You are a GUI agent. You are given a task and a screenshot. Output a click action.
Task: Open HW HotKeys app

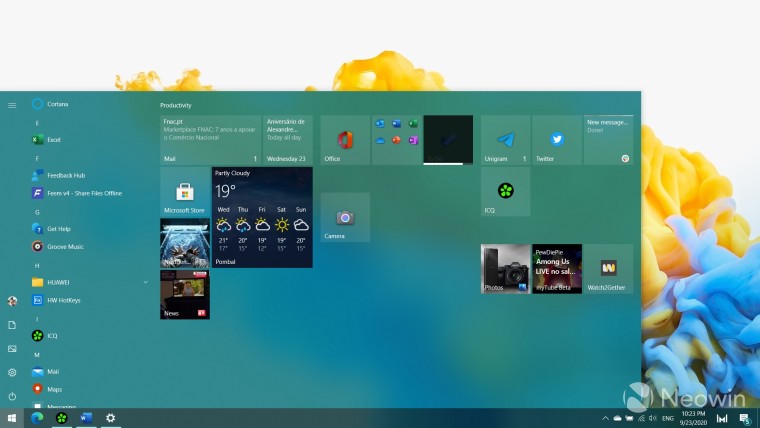pyautogui.click(x=56, y=301)
